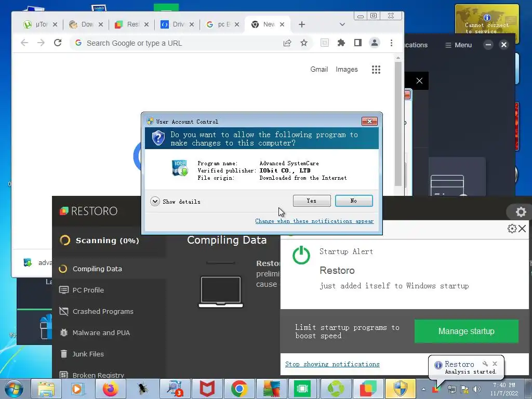This screenshot has width=532, height=399.
Task: Open Chrome's tab search dropdown arrow
Action: 342,24
